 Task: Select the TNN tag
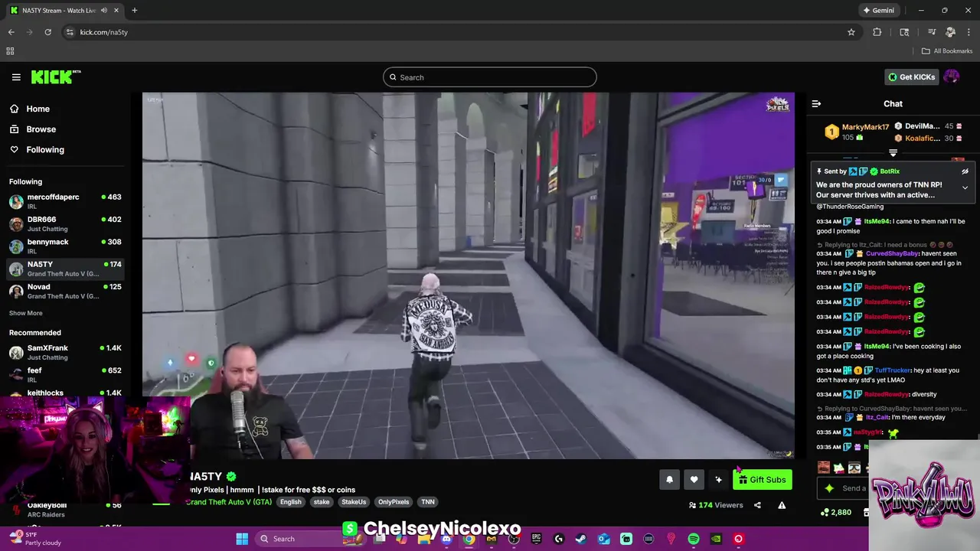coord(428,502)
